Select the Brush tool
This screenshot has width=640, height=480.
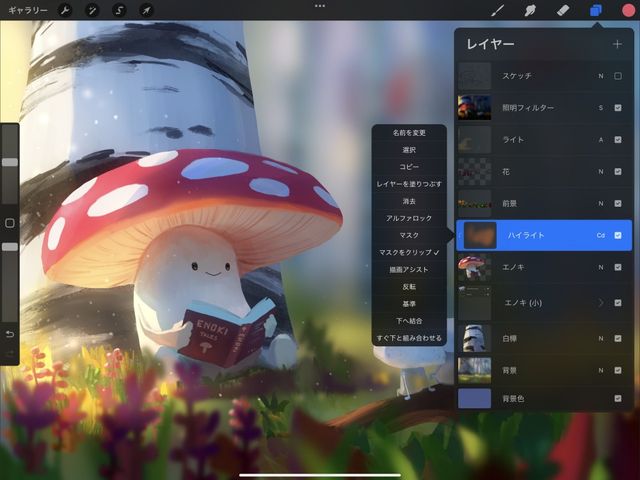point(498,10)
